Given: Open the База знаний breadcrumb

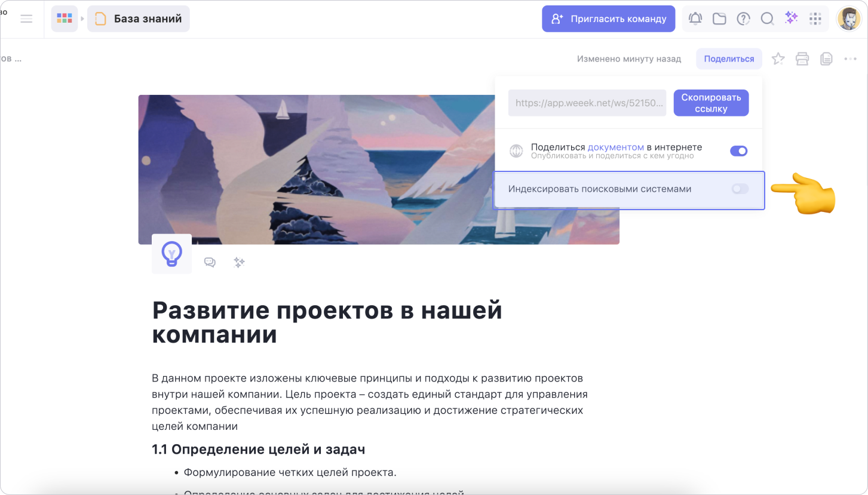Looking at the screenshot, I should click(x=139, y=19).
